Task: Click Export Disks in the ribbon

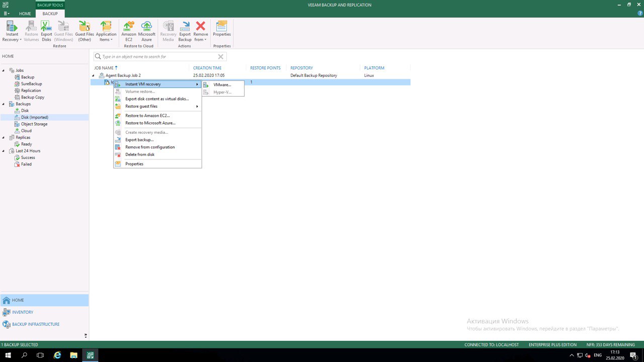Action: pyautogui.click(x=46, y=32)
